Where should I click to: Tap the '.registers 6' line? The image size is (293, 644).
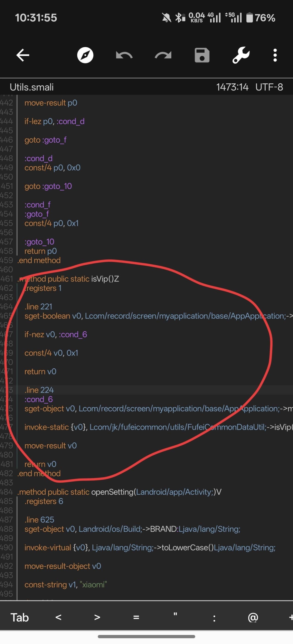click(x=44, y=501)
